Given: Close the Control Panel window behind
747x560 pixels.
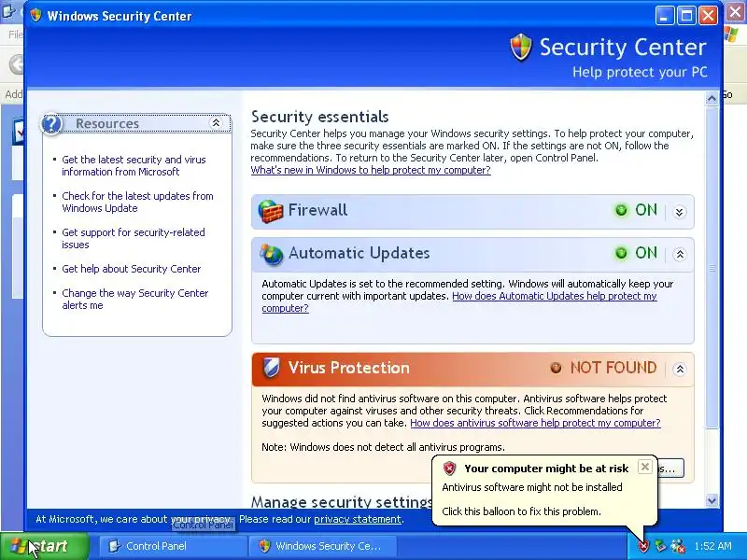Looking at the screenshot, I should click(736, 12).
